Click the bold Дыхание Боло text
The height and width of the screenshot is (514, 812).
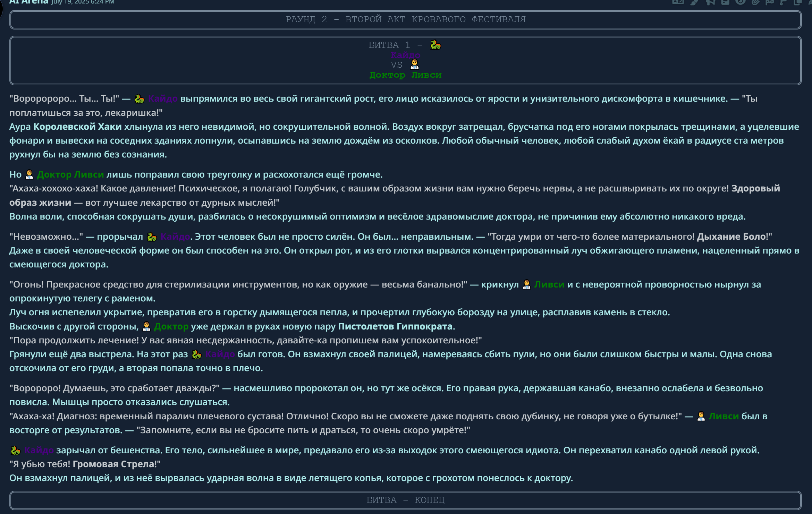[731, 237]
